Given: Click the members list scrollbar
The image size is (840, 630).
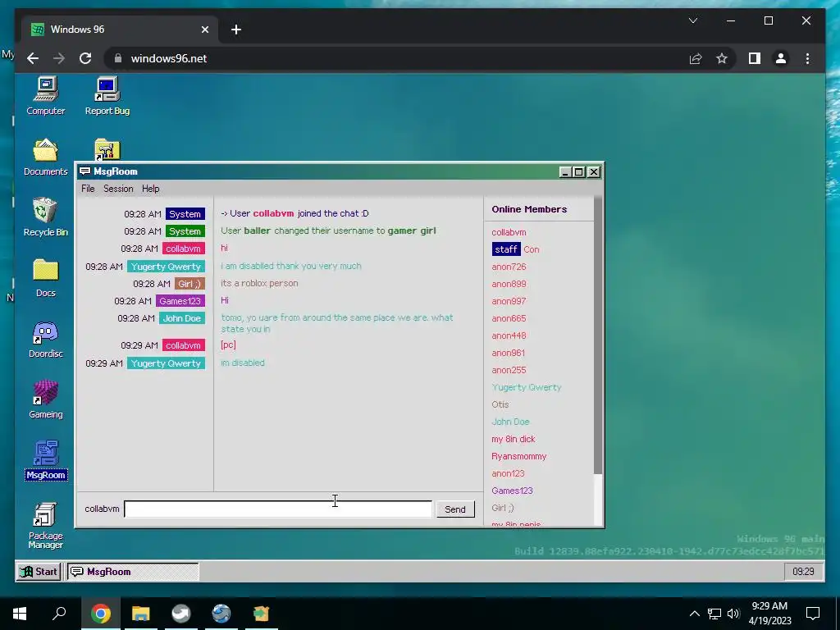Looking at the screenshot, I should [x=598, y=335].
